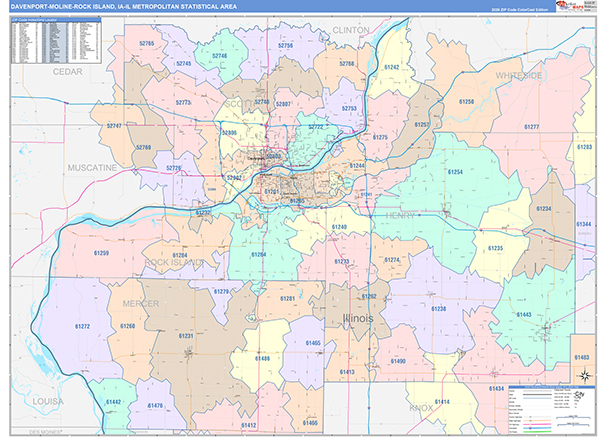
Task: Click the 52765 ZIP code label
Action: (x=147, y=44)
